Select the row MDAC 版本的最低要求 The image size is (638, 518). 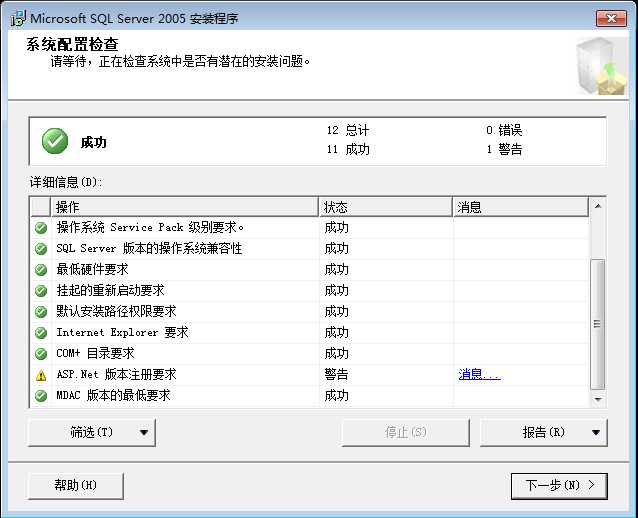(309, 396)
